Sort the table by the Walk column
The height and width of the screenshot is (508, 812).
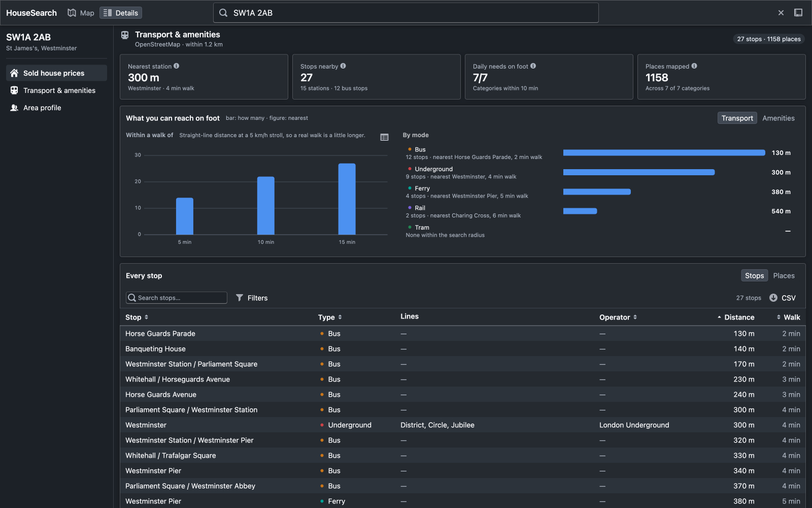click(788, 317)
